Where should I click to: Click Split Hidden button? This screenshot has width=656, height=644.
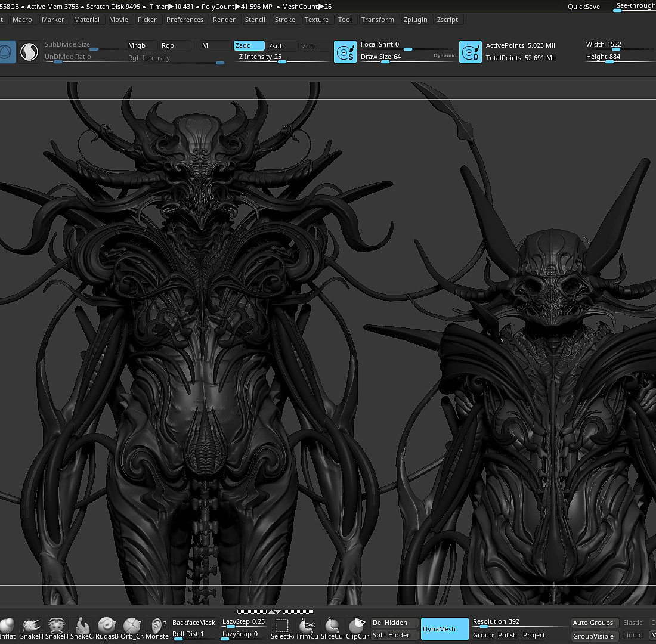pyautogui.click(x=395, y=635)
